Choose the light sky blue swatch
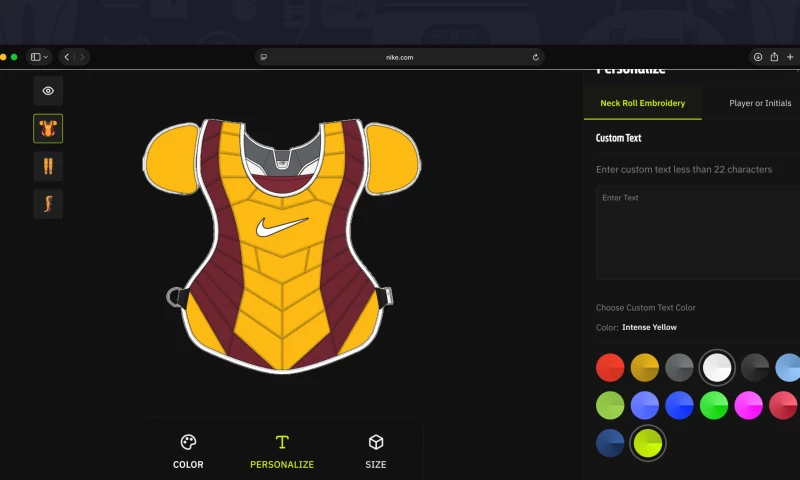This screenshot has height=480, width=800. (x=788, y=367)
